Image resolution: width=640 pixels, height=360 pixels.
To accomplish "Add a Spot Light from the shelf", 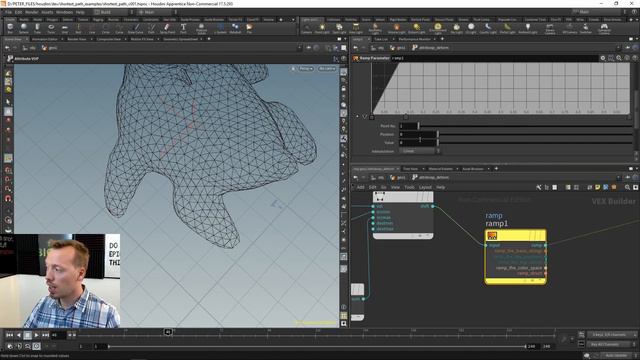I will [339, 29].
